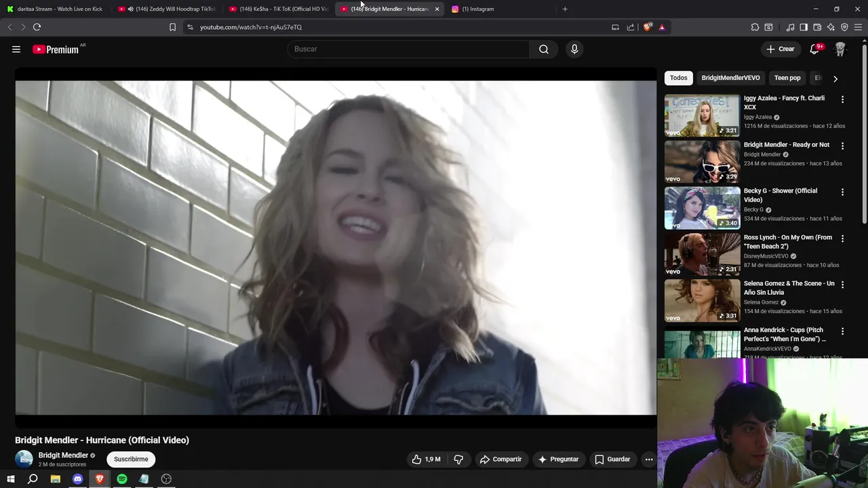868x488 pixels.
Task: Open Bridgit Mendler channel avatar
Action: point(24,459)
